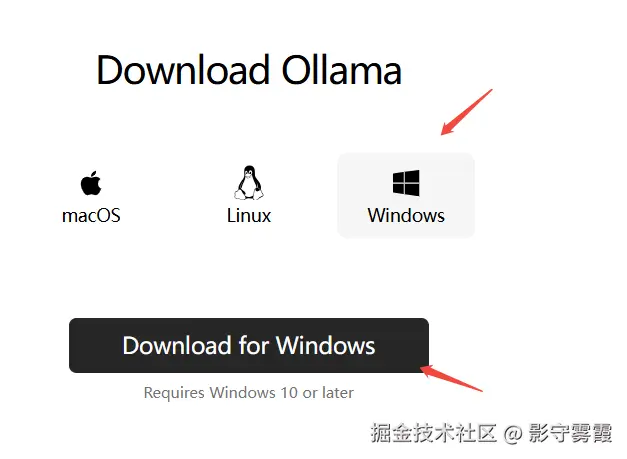Choose the macOS text label

pyautogui.click(x=91, y=216)
